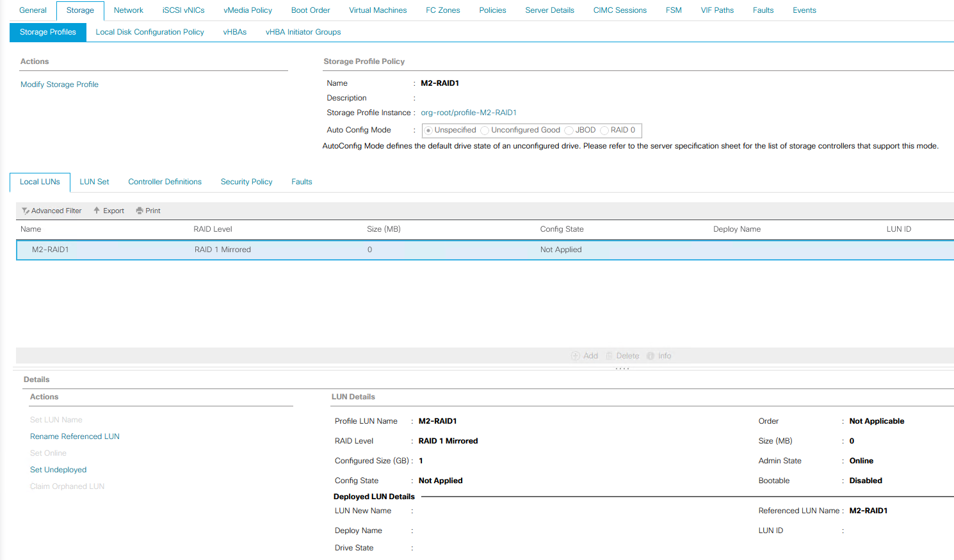This screenshot has height=560, width=954.
Task: Click Rename Referenced LUN action
Action: 74,436
